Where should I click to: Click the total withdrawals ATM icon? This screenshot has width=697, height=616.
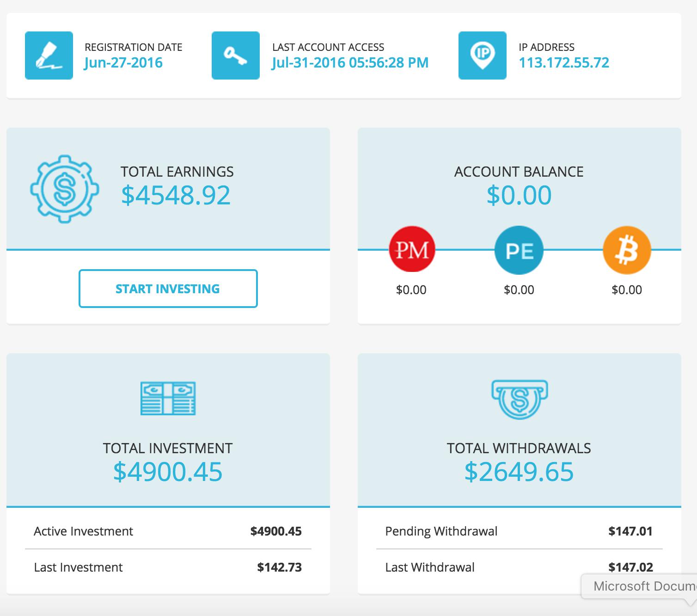(x=519, y=399)
